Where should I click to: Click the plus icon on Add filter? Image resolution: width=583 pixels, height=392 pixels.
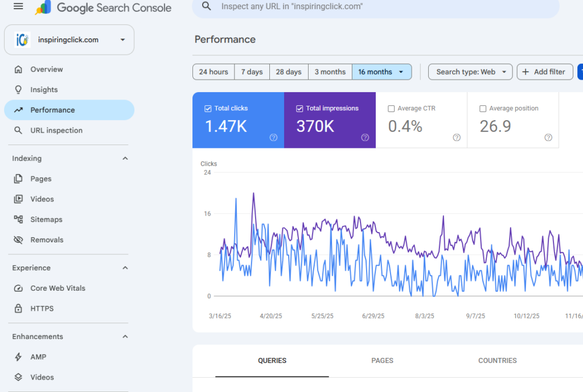click(x=525, y=72)
